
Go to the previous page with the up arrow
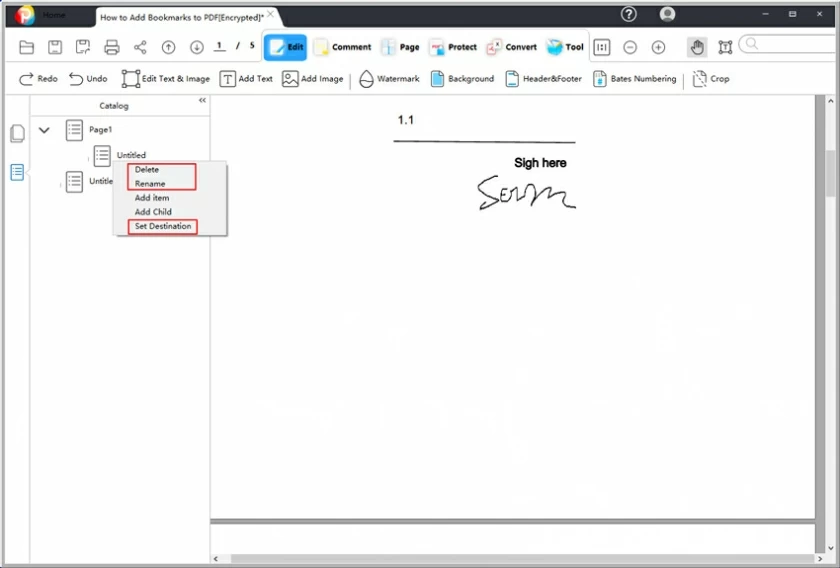coord(168,47)
